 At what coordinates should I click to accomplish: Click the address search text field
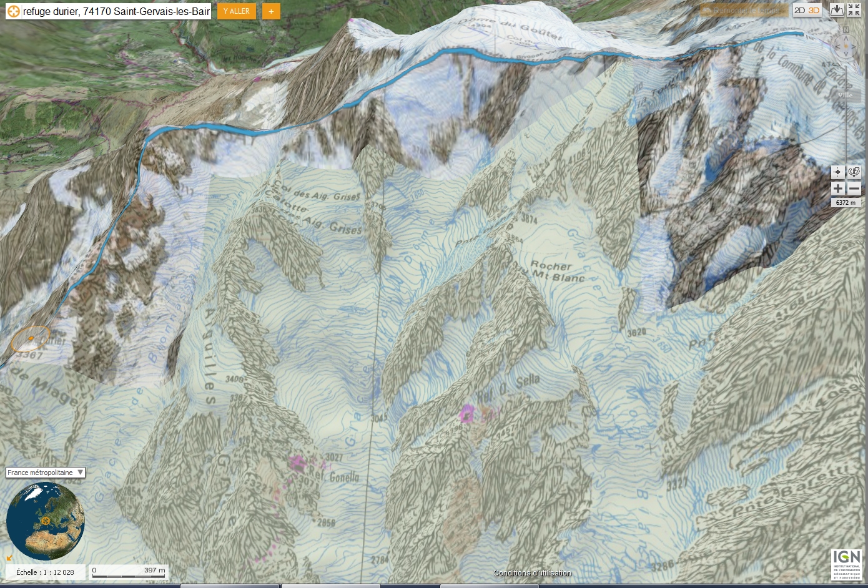(x=116, y=11)
